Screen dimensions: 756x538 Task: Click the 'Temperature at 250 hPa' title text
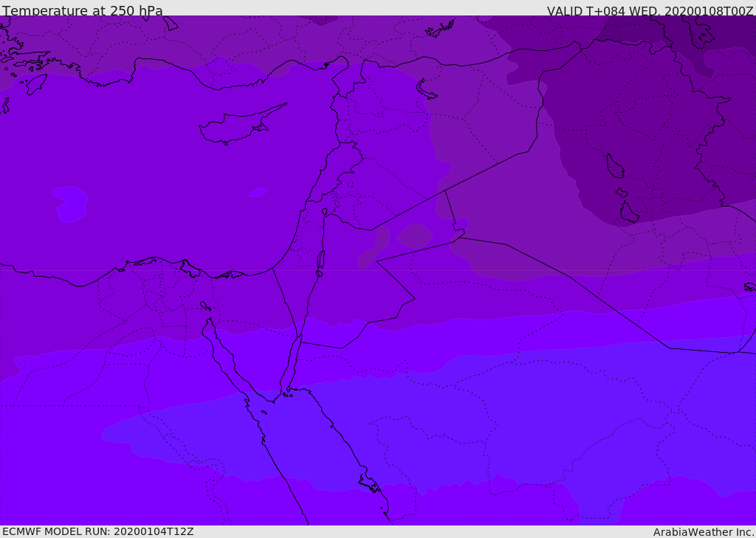(83, 10)
